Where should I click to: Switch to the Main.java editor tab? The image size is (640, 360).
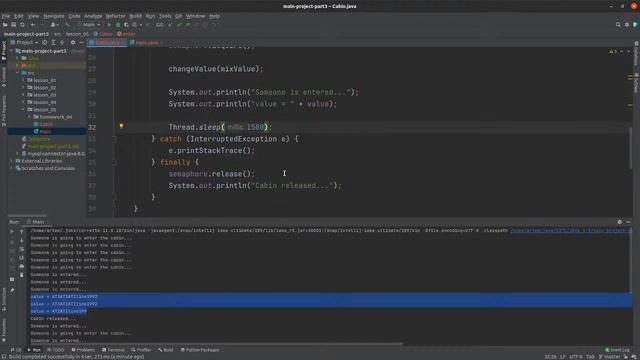pyautogui.click(x=147, y=42)
